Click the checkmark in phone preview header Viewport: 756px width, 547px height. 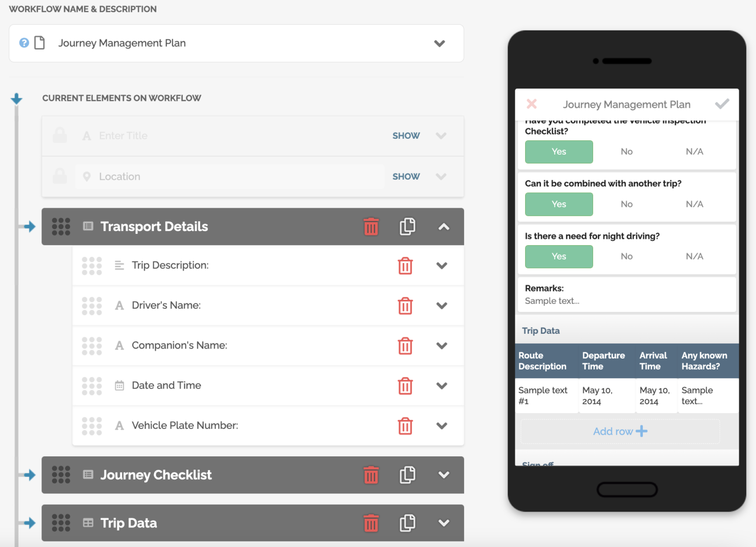722,104
